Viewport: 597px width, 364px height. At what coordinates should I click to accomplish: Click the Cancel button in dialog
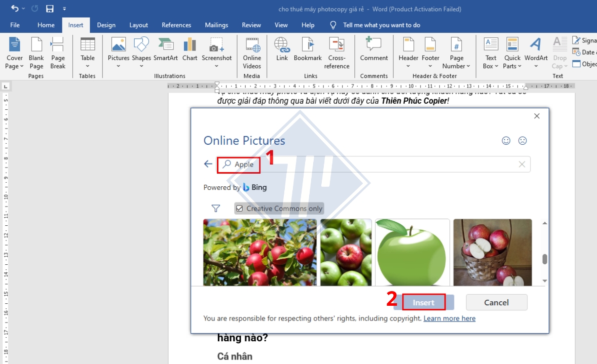pos(496,302)
